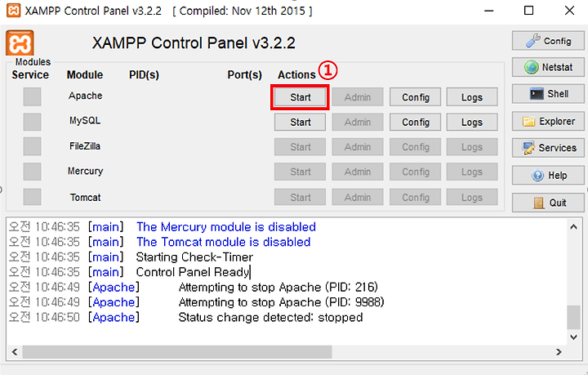This screenshot has width=588, height=375.
Task: Click log line mentioning PID: 216
Action: pyautogui.click(x=278, y=288)
